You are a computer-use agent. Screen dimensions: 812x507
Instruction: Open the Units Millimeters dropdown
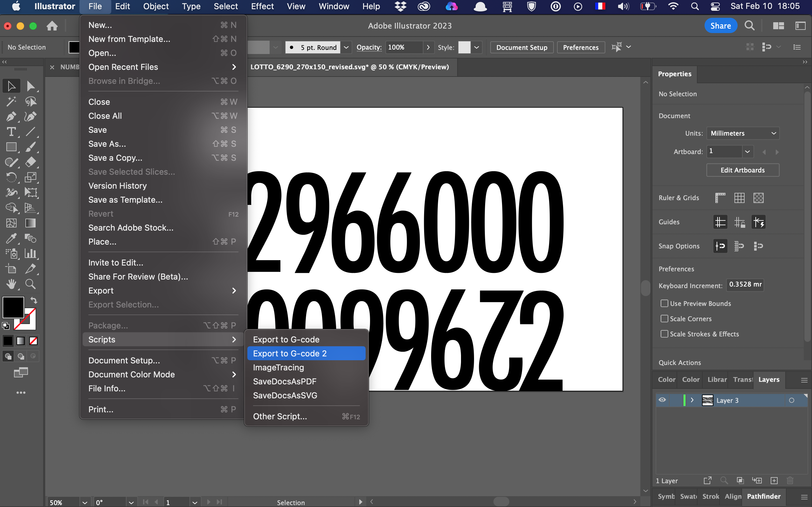743,133
